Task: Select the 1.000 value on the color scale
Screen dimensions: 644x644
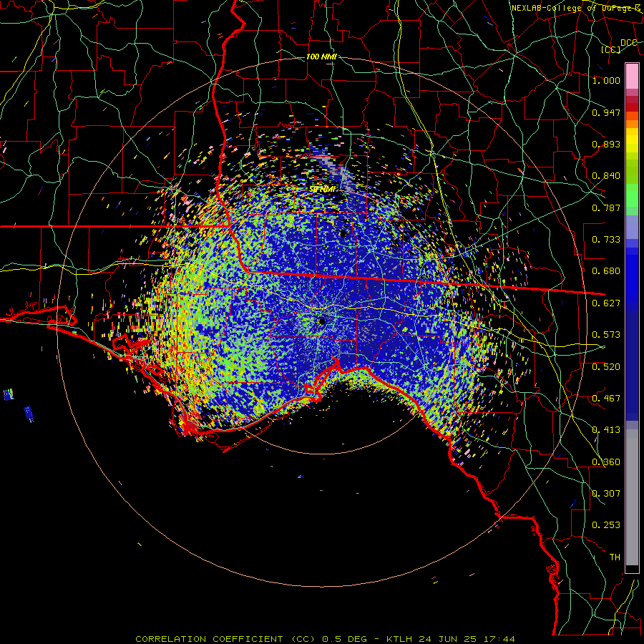Action: tap(606, 80)
